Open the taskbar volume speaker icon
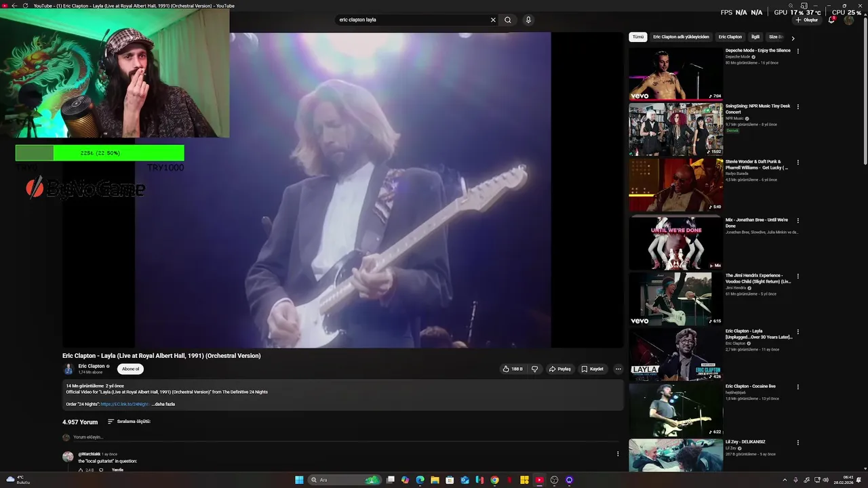 (x=825, y=480)
